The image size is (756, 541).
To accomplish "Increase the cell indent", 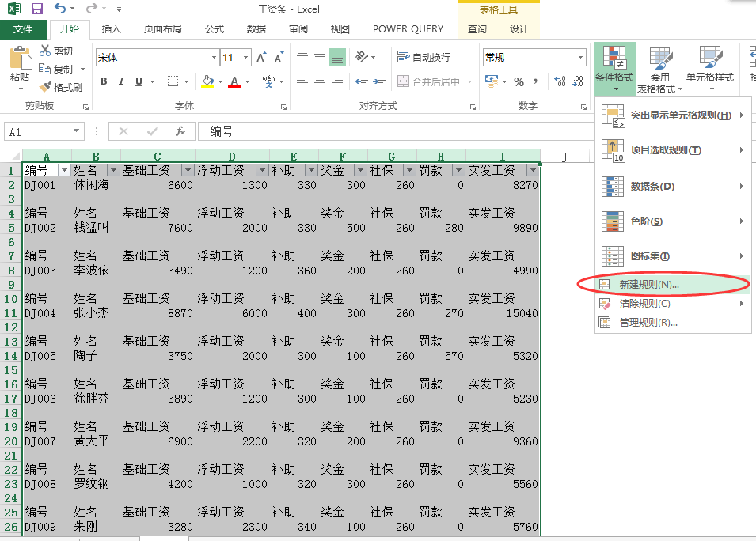I will click(x=379, y=81).
